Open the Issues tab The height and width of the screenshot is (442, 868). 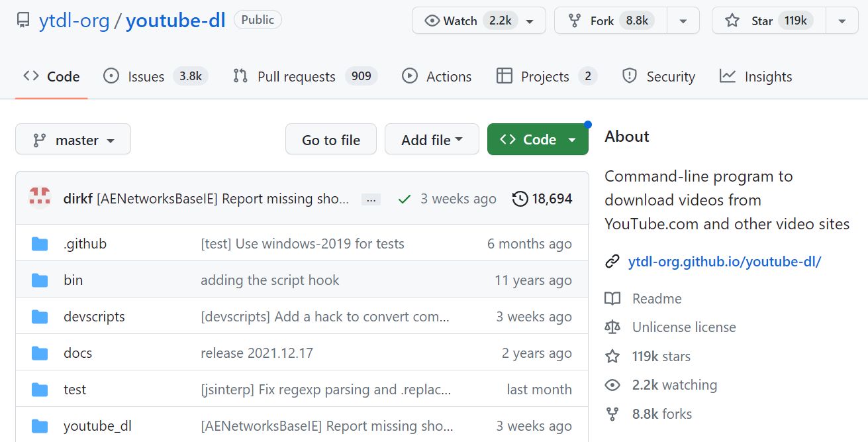tap(156, 76)
